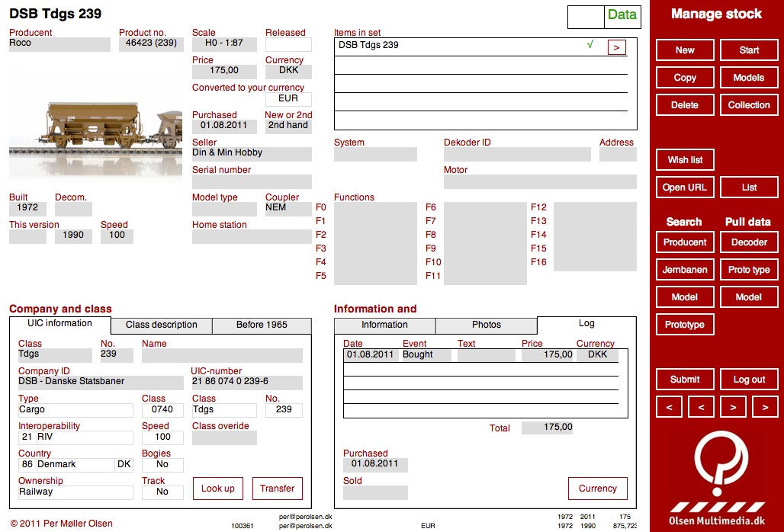784x532 pixels.
Task: Click Model button under Search
Action: pyautogui.click(x=685, y=297)
